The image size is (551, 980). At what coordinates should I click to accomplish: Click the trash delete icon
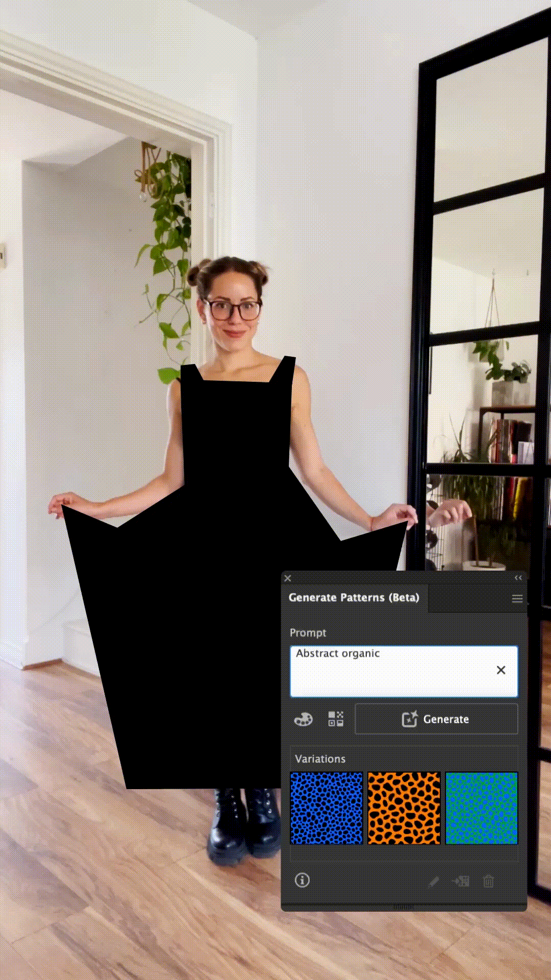(x=488, y=881)
